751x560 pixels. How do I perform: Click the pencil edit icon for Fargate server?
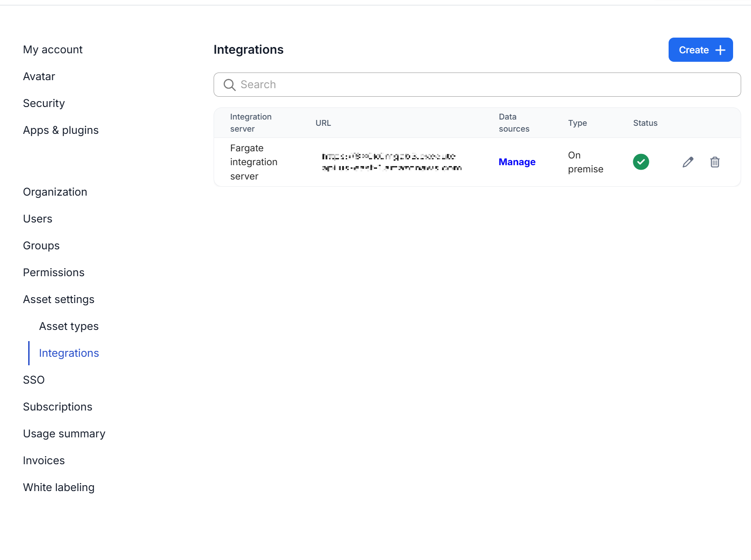tap(688, 162)
